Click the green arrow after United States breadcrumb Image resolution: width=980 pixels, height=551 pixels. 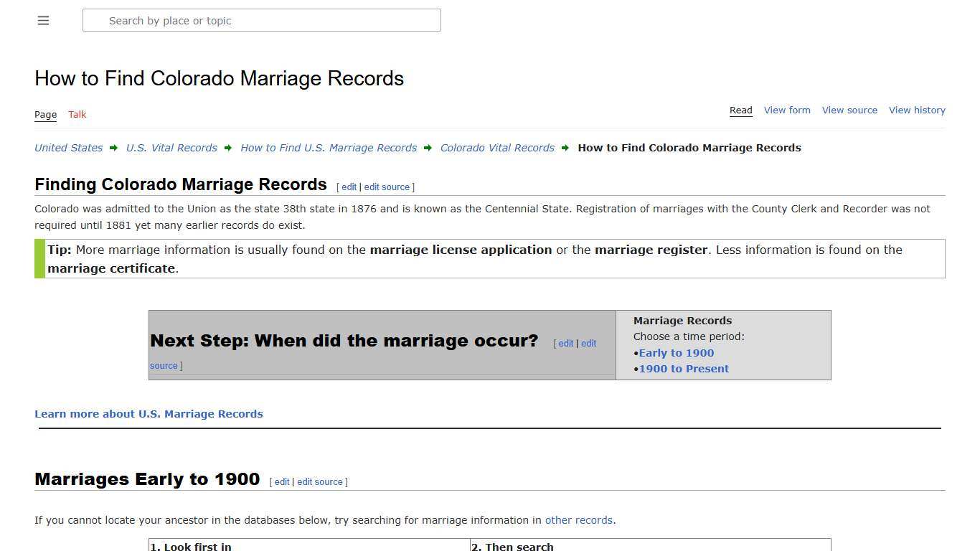[x=113, y=148]
